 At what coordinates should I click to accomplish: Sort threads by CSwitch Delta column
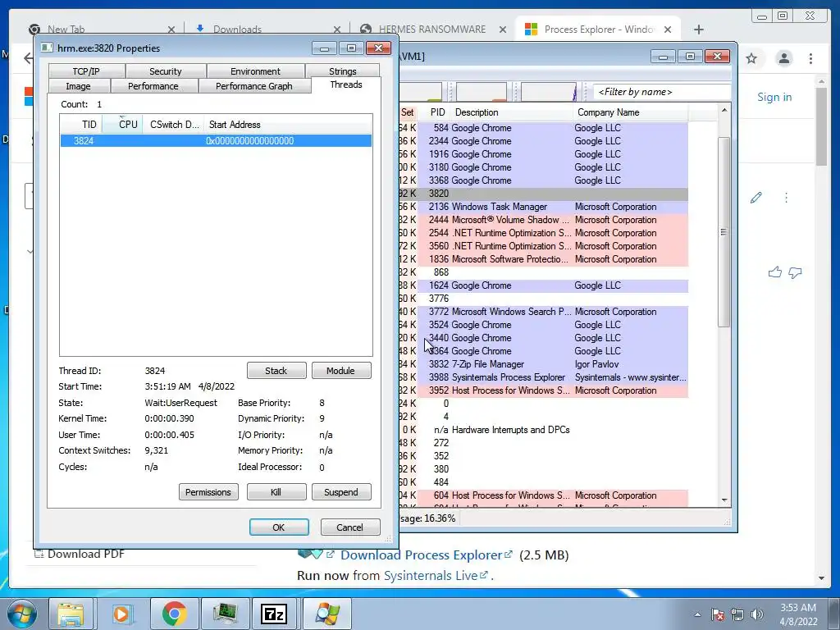(174, 125)
